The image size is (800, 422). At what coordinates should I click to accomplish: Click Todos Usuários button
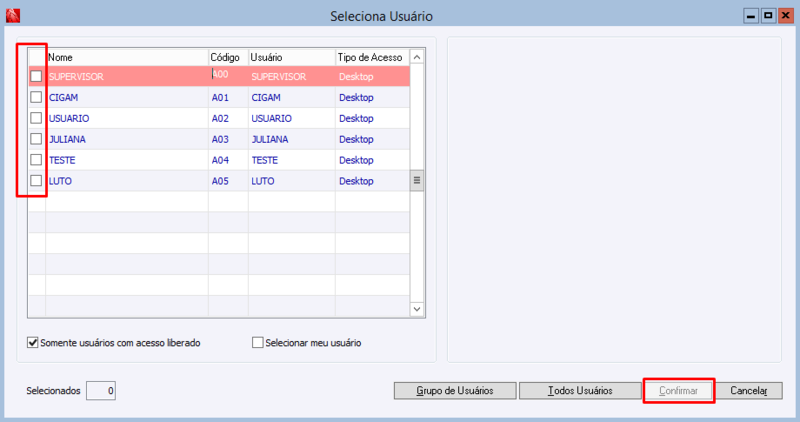click(580, 391)
